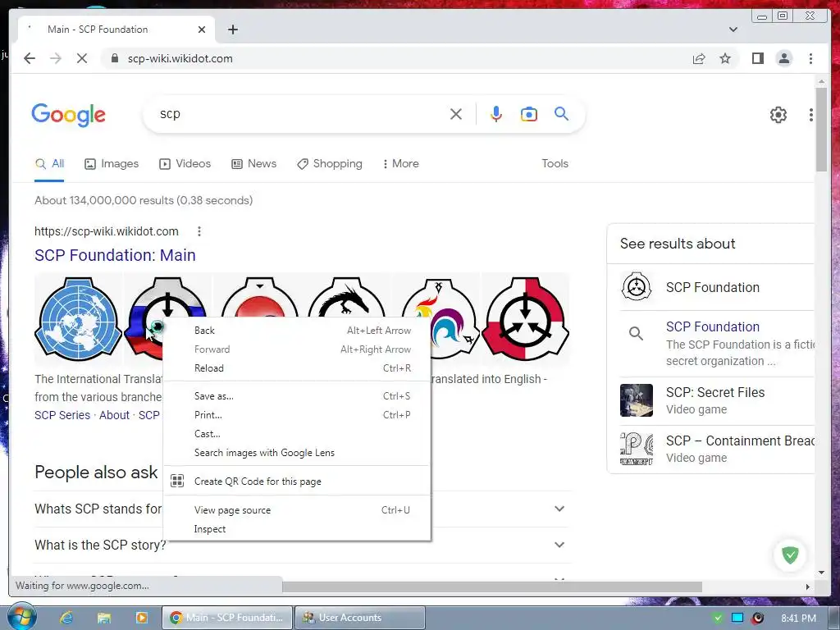Click in the Google search input field

300,114
